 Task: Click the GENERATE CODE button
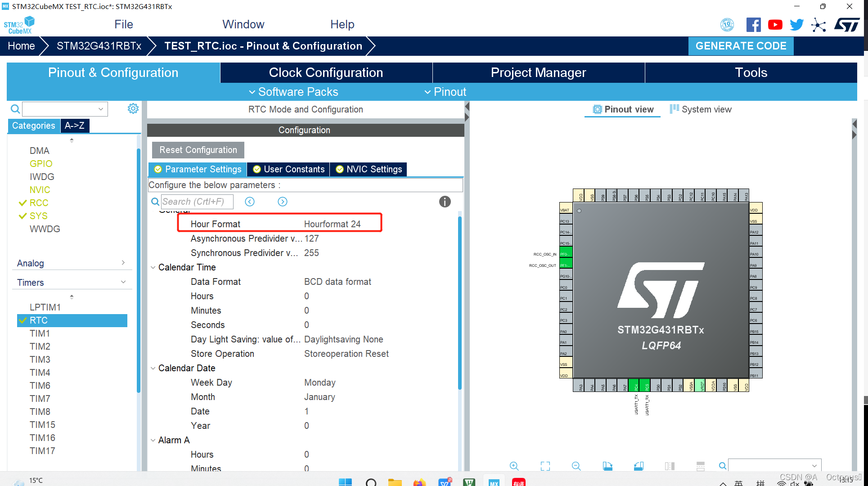742,45
